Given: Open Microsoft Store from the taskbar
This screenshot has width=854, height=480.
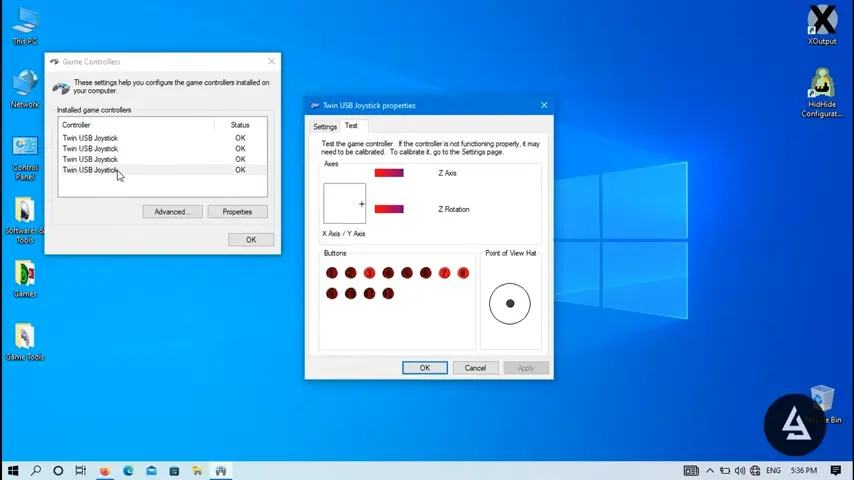Looking at the screenshot, I should [x=174, y=470].
